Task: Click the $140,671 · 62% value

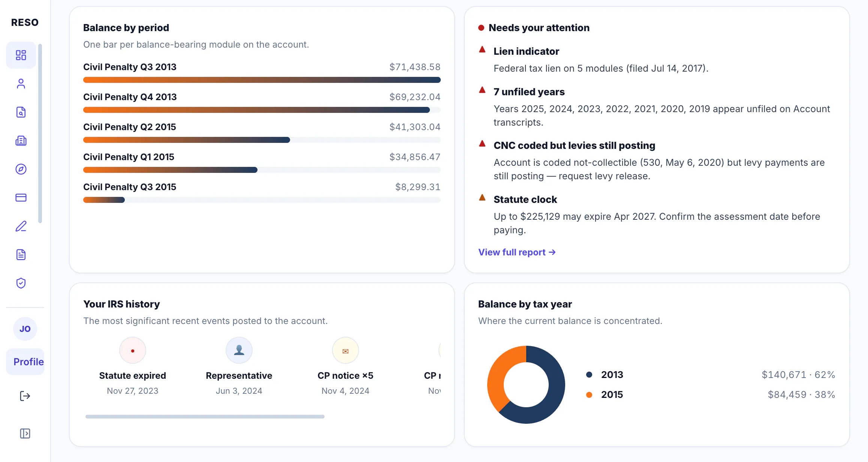Action: [798, 375]
